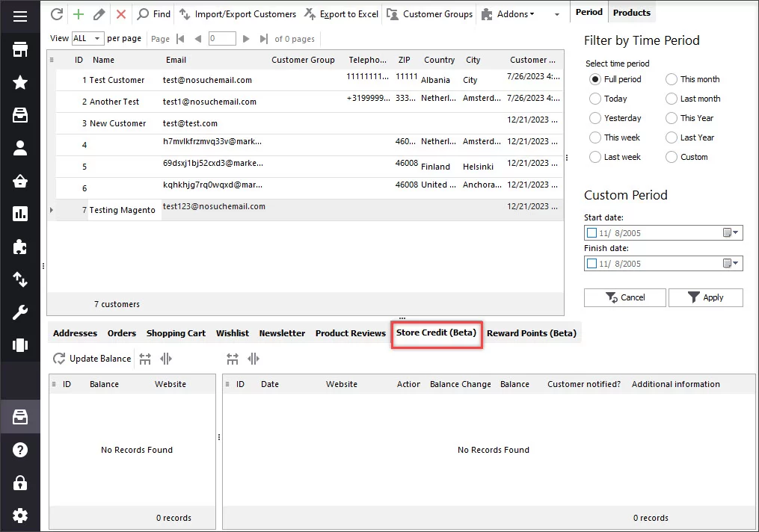The image size is (759, 532).
Task: Open the Wishlist tab
Action: click(x=233, y=333)
